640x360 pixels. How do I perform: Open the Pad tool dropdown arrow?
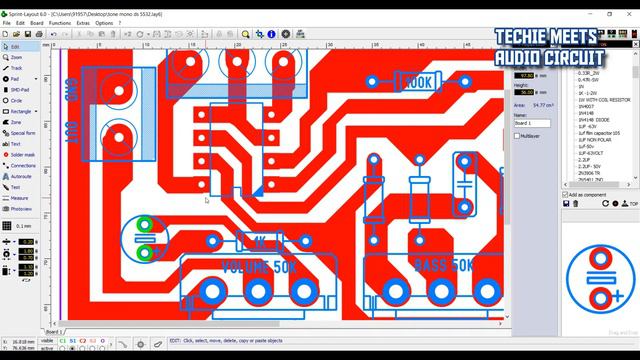pyautogui.click(x=36, y=79)
